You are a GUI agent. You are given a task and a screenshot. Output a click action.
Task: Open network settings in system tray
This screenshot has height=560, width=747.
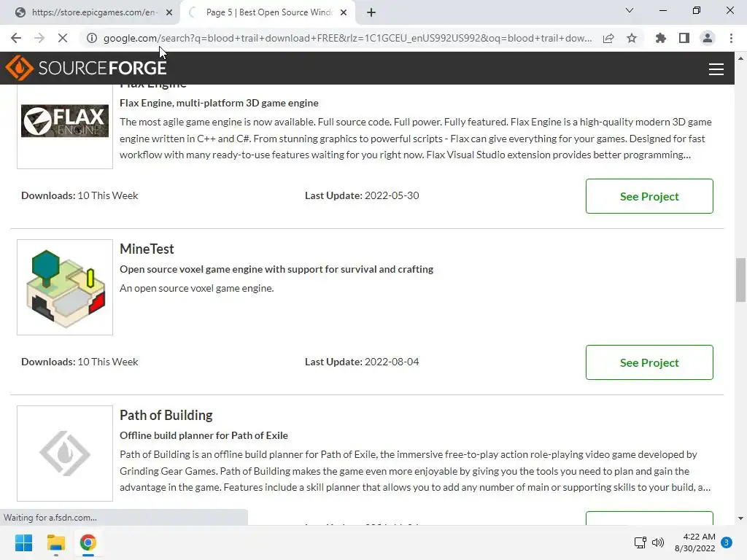(640, 542)
